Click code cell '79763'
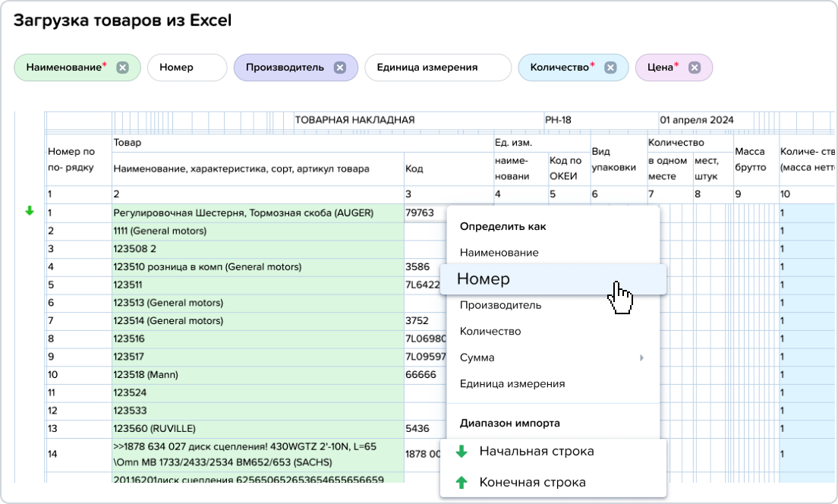 point(425,213)
